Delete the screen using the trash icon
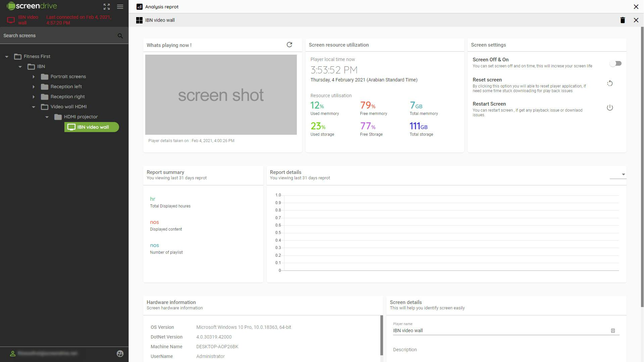Screen dimensions: 644x362 (x=623, y=20)
